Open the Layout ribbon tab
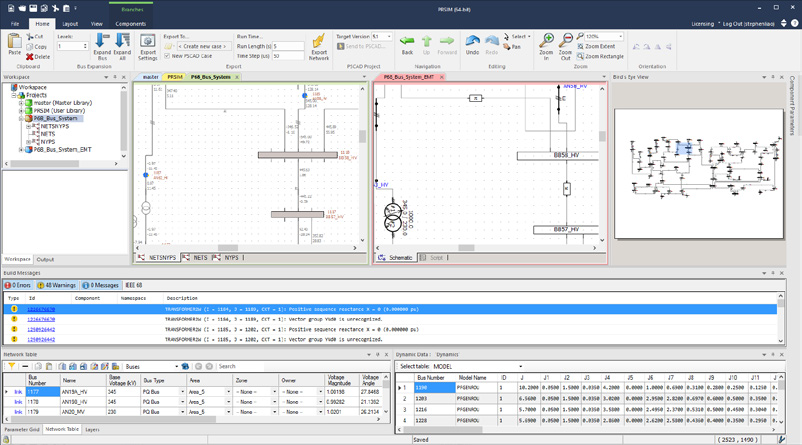 pyautogui.click(x=70, y=24)
